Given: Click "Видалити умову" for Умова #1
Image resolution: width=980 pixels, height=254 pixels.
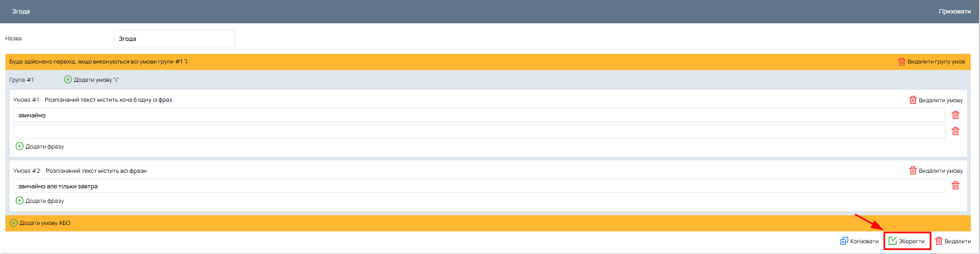Looking at the screenshot, I should 935,100.
